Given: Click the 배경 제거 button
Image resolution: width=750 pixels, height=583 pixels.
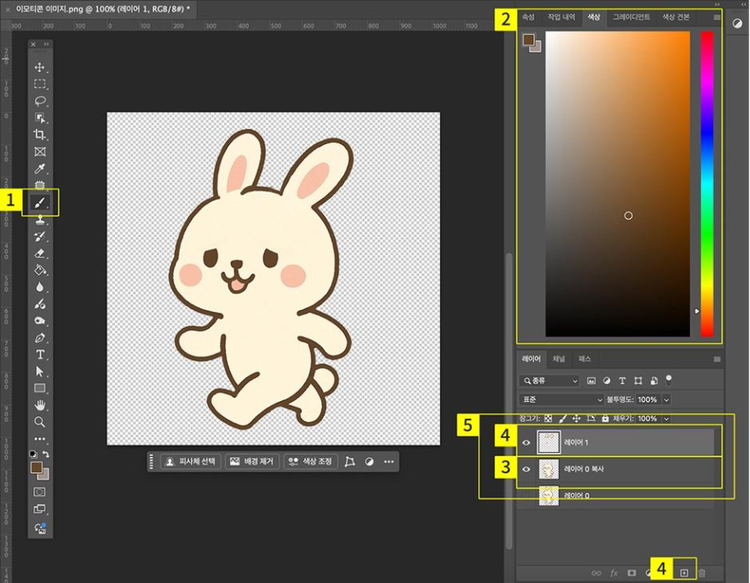Looking at the screenshot, I should coord(250,462).
